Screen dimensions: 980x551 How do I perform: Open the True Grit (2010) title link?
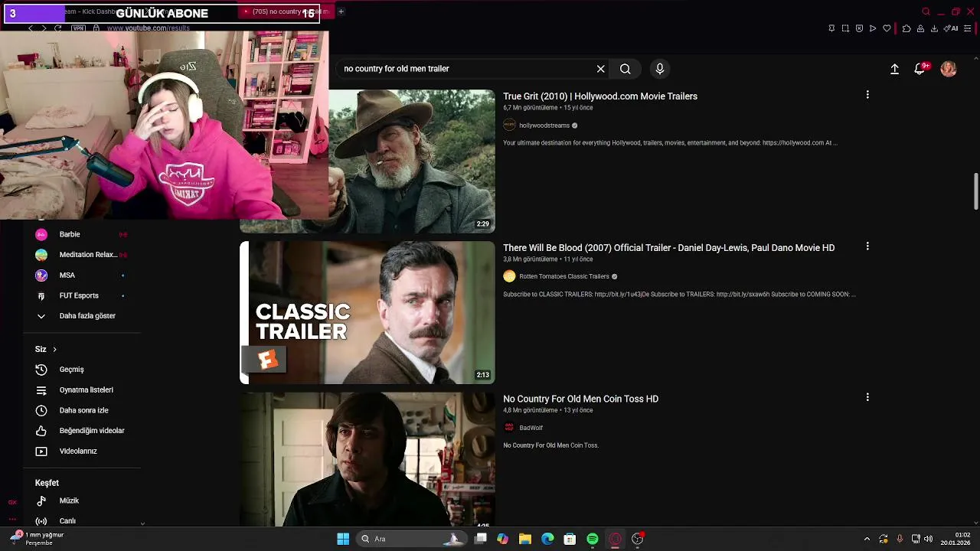click(x=600, y=96)
